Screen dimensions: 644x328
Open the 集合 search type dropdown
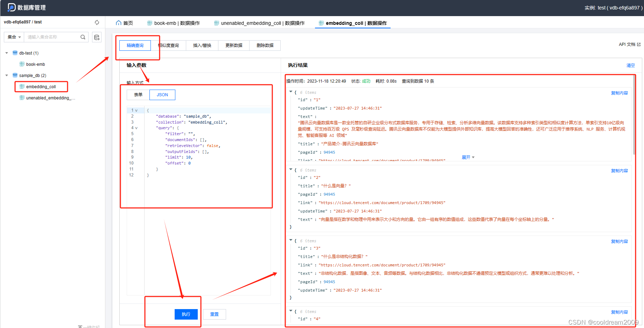point(14,37)
